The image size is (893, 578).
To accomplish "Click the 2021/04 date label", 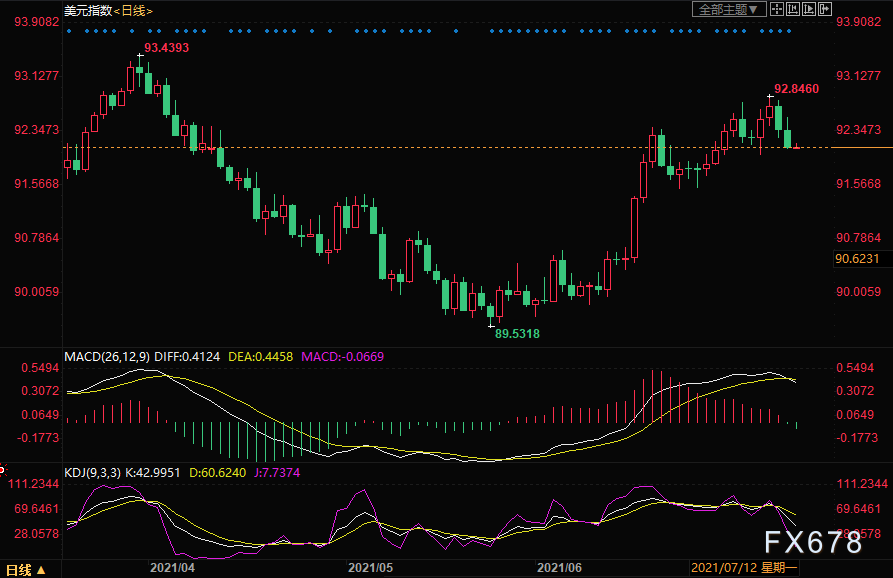I will (172, 568).
